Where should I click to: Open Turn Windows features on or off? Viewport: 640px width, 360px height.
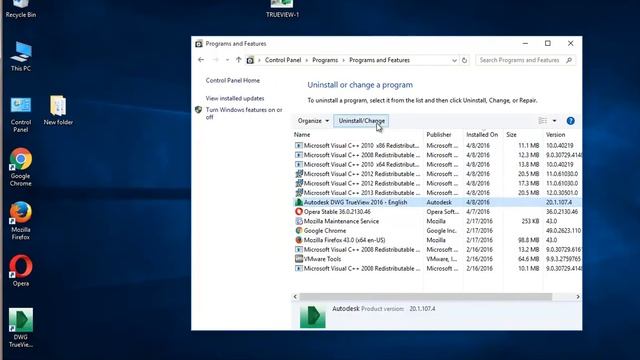coord(244,113)
